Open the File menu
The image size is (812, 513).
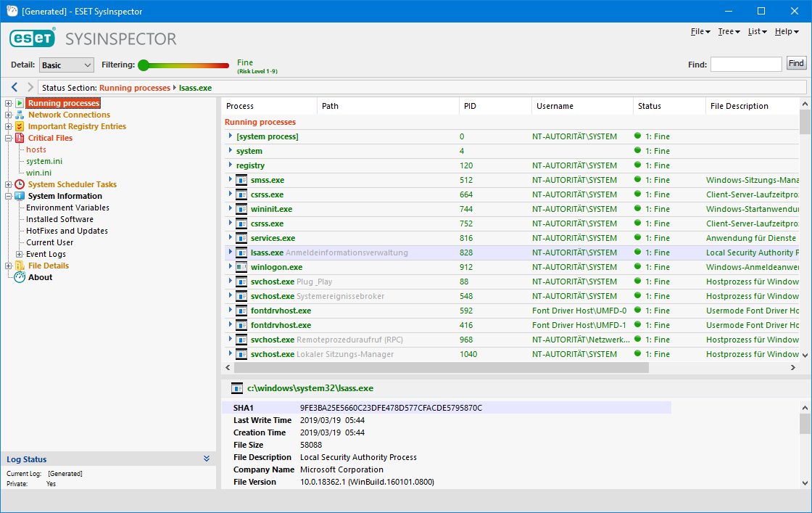pos(700,32)
